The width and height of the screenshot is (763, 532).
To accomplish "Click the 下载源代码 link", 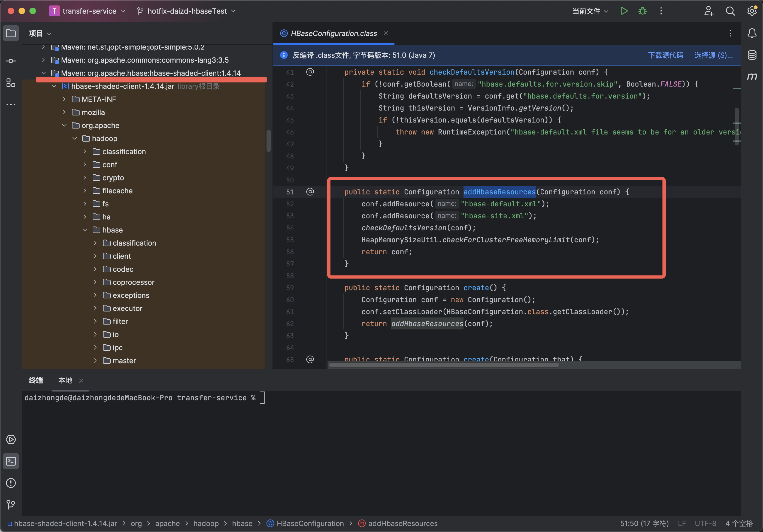I will 665,55.
